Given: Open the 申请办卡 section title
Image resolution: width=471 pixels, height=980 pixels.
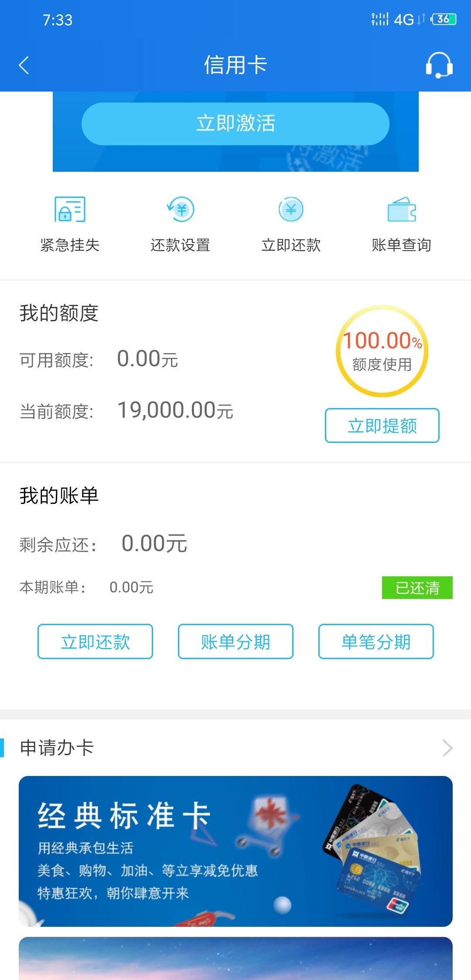Looking at the screenshot, I should coord(57,748).
